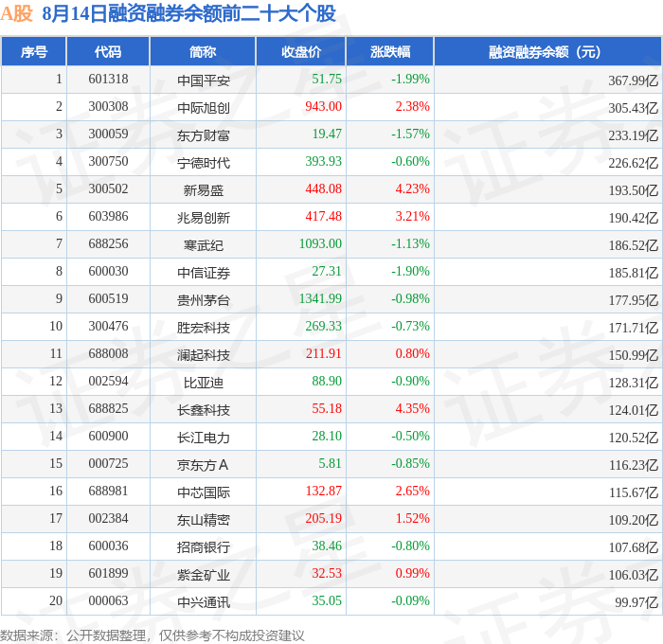Select 中兴通讯 balance 99.97亿
This screenshot has height=644, width=663.
click(636, 602)
